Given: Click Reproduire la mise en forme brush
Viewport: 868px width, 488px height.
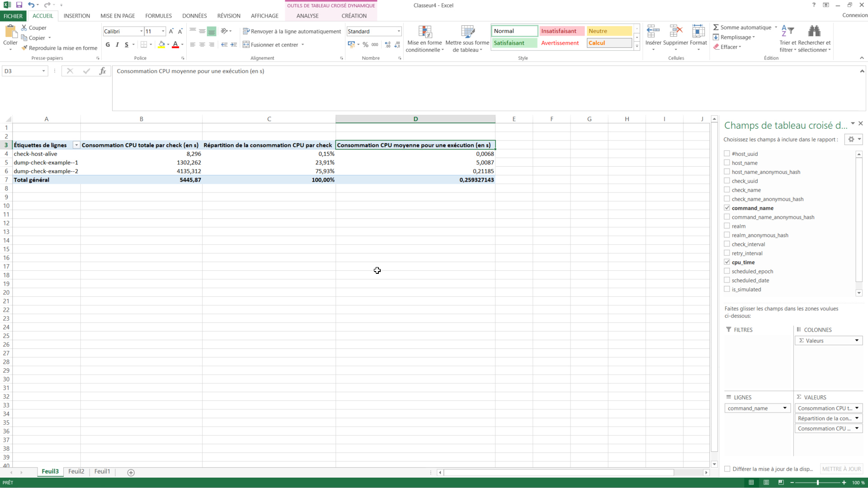Looking at the screenshot, I should click(24, 48).
